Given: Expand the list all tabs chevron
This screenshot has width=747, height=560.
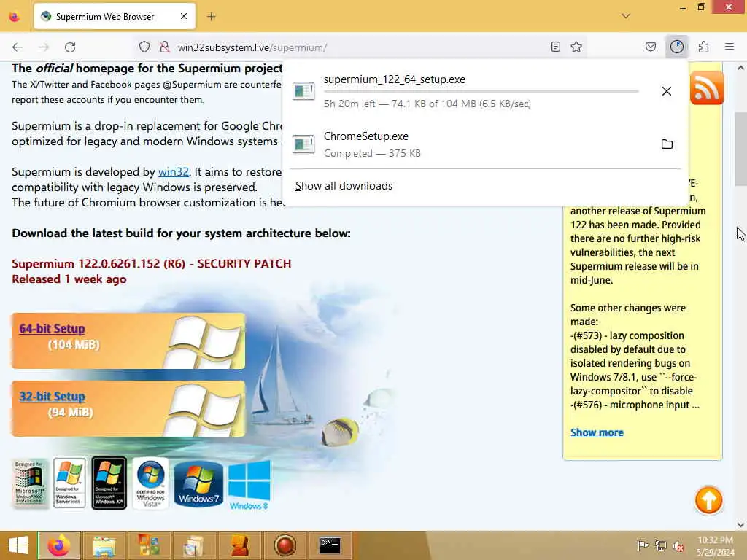Looking at the screenshot, I should tap(626, 16).
